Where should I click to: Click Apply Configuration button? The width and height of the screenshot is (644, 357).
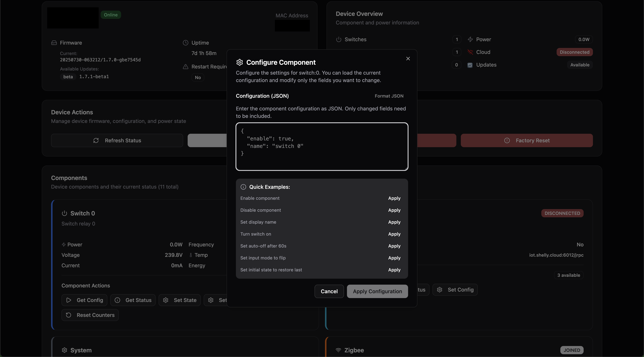coord(377,292)
